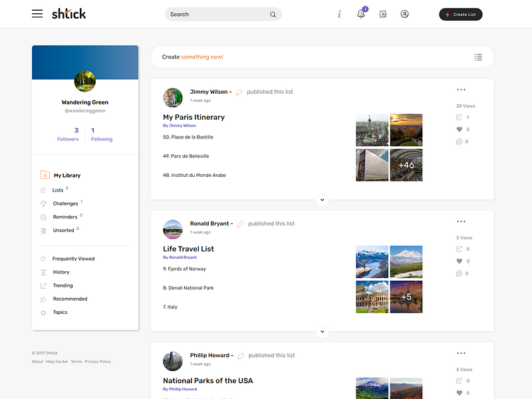Expand the Life Travel List card
Screen dimensions: 532x399
coord(323,331)
